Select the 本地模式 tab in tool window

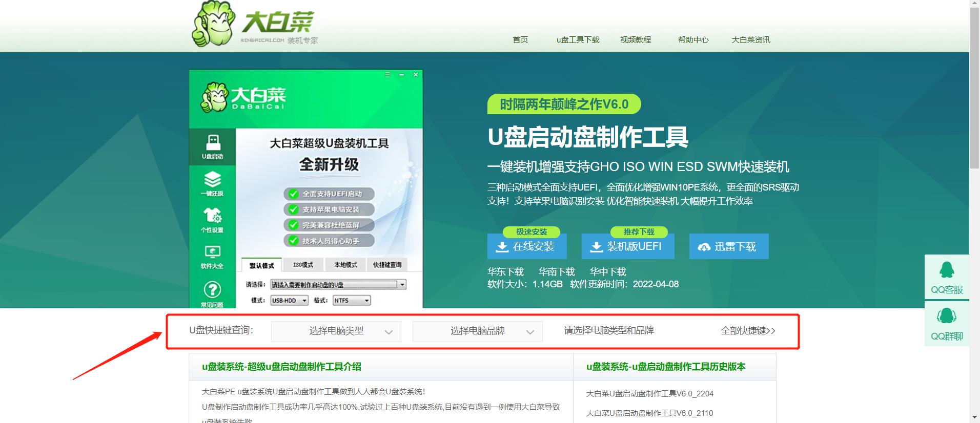[345, 265]
